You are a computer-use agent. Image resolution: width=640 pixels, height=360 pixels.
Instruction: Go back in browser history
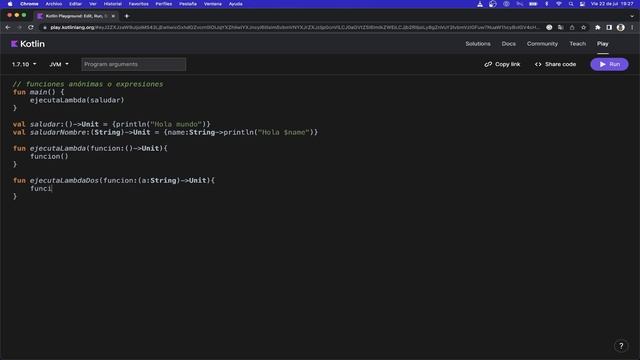(x=8, y=27)
